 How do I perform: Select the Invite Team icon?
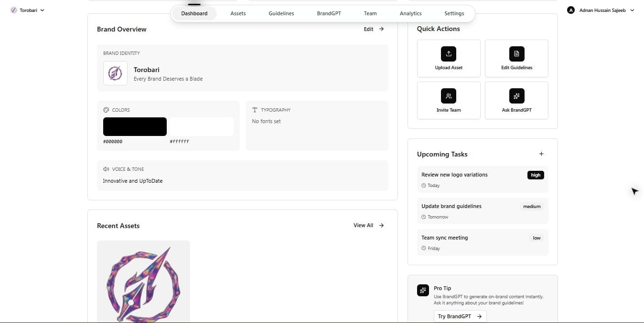coord(448,95)
